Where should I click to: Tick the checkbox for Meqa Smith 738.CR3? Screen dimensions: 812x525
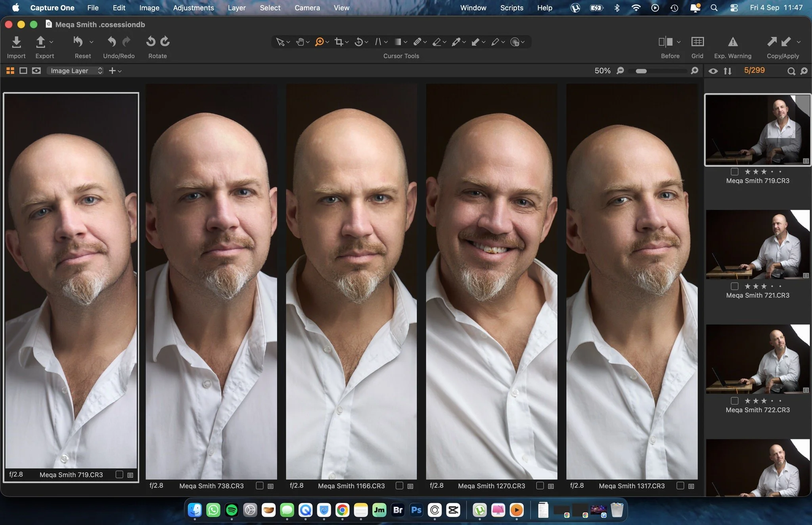pos(260,486)
